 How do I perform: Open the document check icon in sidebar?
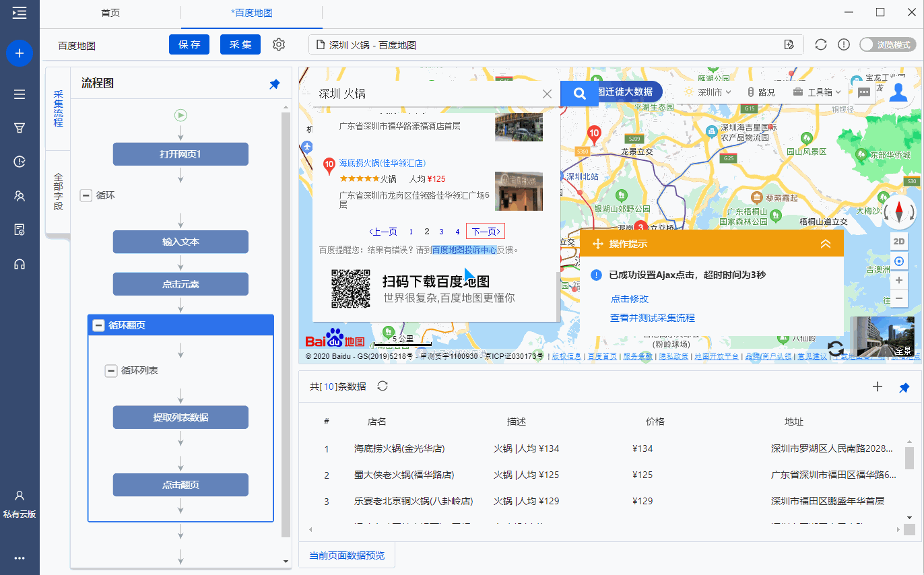(20, 230)
